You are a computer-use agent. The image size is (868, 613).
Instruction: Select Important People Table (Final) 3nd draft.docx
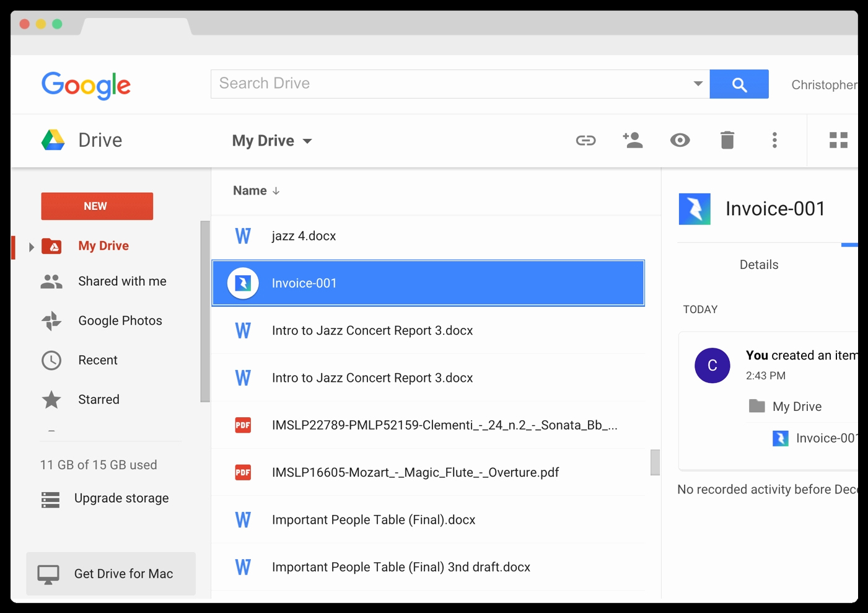coord(428,567)
